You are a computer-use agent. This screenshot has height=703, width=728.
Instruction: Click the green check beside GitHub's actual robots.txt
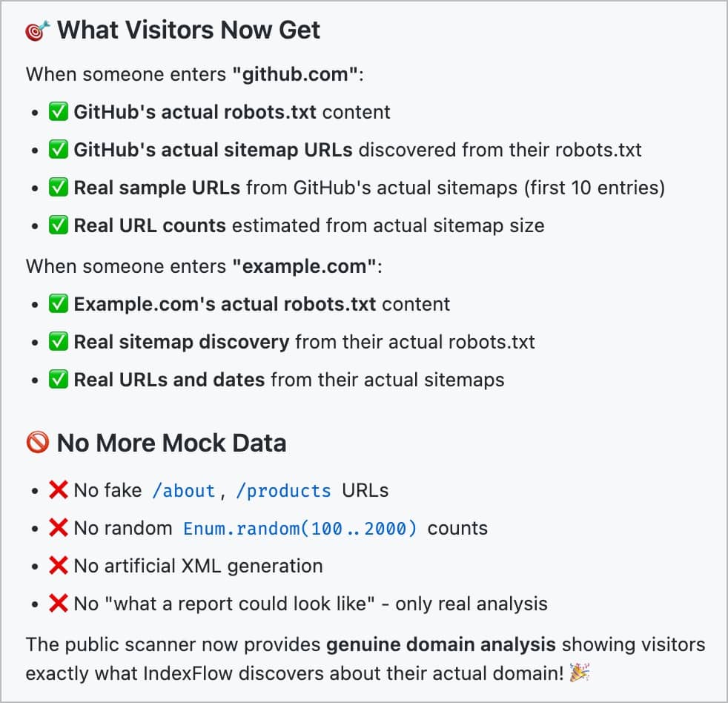click(x=59, y=112)
